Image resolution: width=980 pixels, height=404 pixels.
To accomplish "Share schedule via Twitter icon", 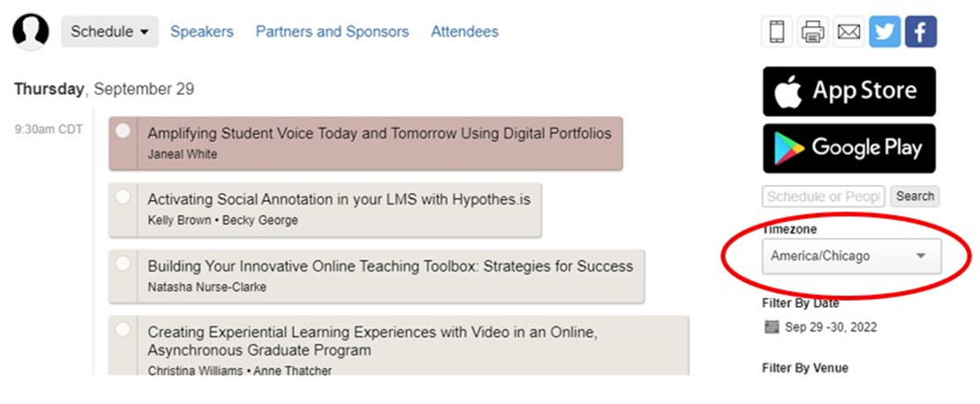I will pos(884,32).
